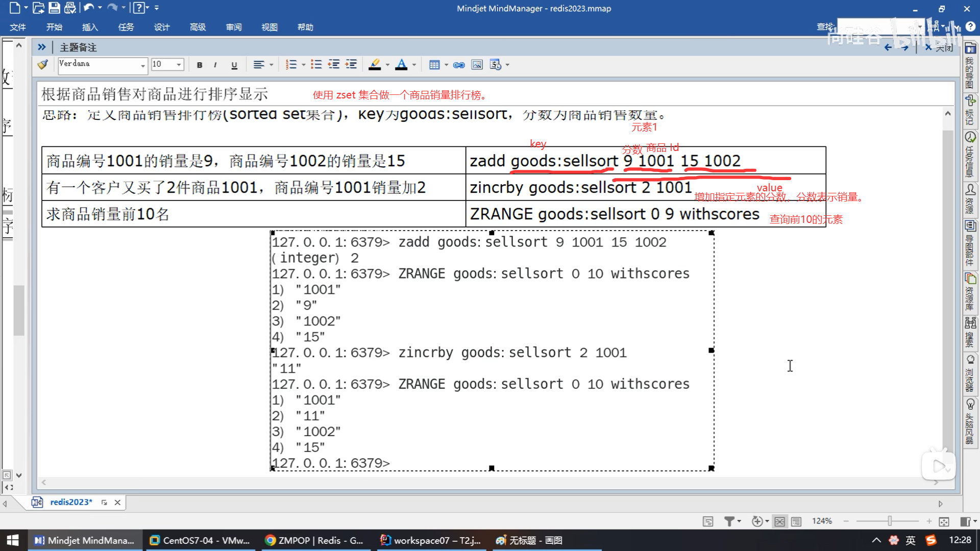Increase indent of notes text
This screenshot has width=980, height=551.
point(351,65)
